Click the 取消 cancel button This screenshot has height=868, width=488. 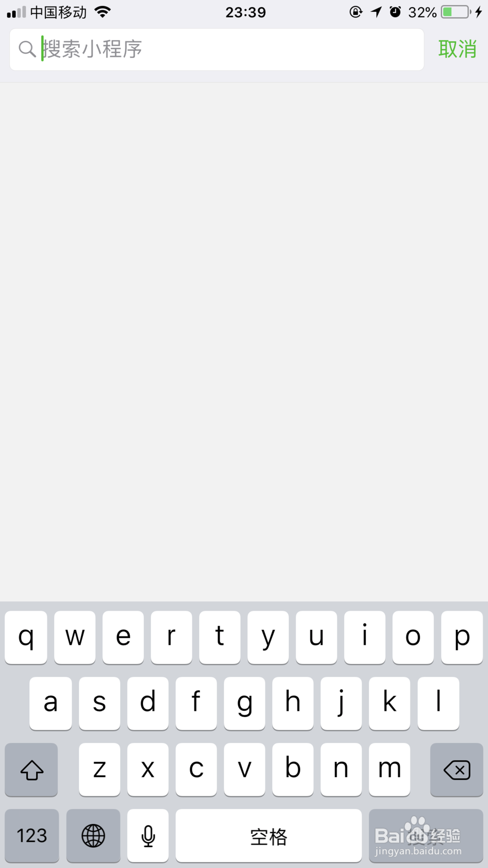point(457,49)
